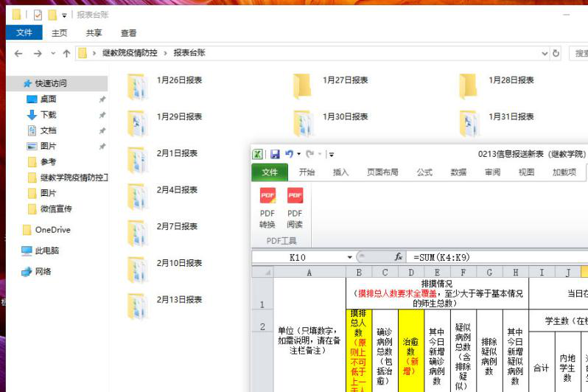Click the PDF阅读 icon in Excel ribbon
This screenshot has width=588, height=392.
[x=295, y=207]
